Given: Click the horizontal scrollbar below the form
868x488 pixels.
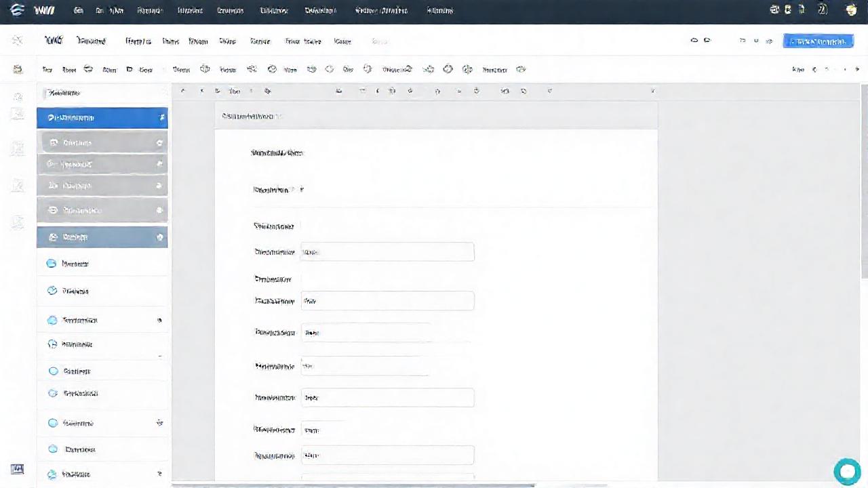Looking at the screenshot, I should (x=353, y=485).
